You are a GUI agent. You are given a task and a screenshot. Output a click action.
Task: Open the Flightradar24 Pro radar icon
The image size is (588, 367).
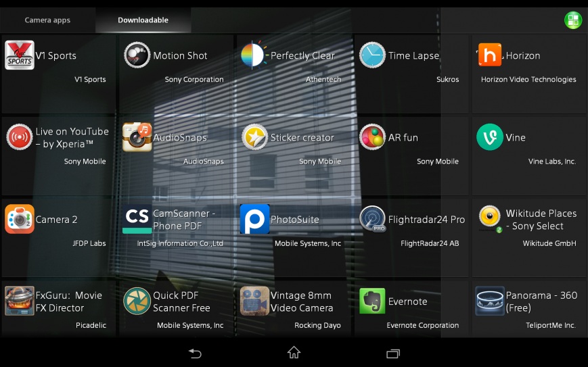click(372, 219)
